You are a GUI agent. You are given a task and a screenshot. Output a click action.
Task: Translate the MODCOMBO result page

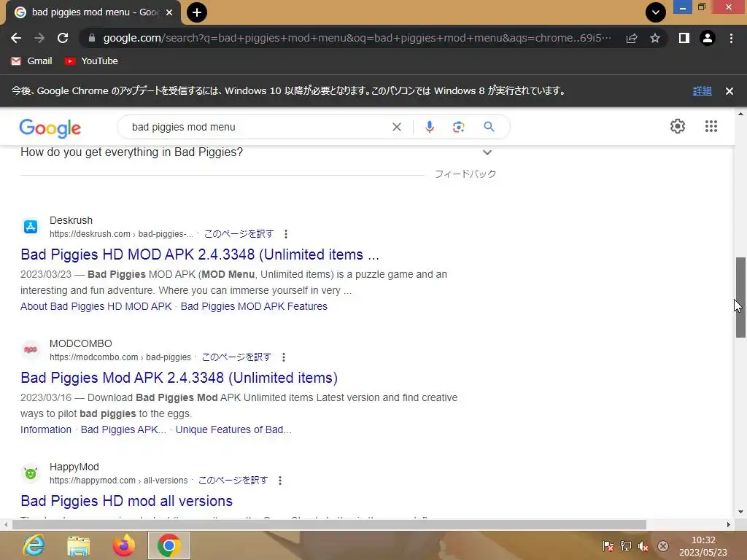click(236, 357)
